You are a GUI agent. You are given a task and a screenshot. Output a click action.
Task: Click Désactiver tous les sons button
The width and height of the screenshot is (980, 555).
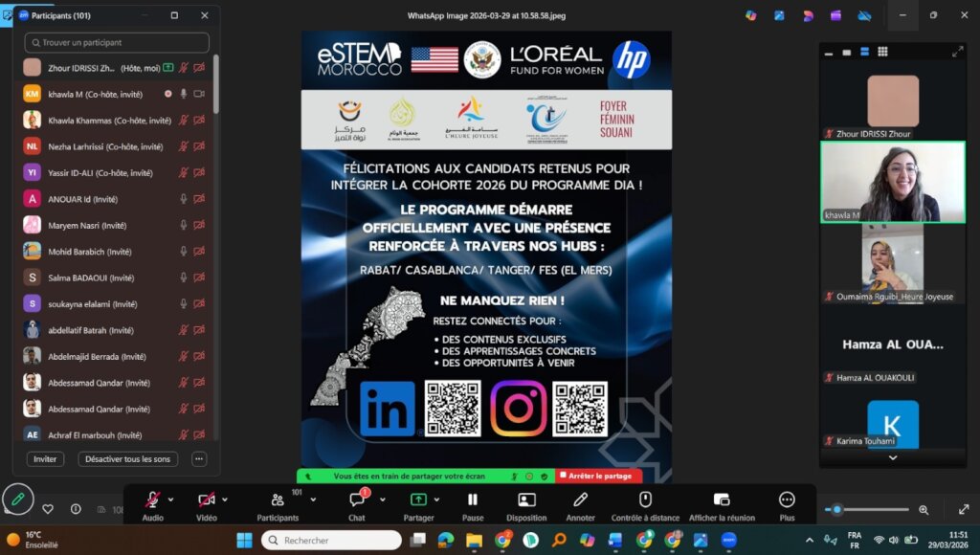[x=127, y=458]
